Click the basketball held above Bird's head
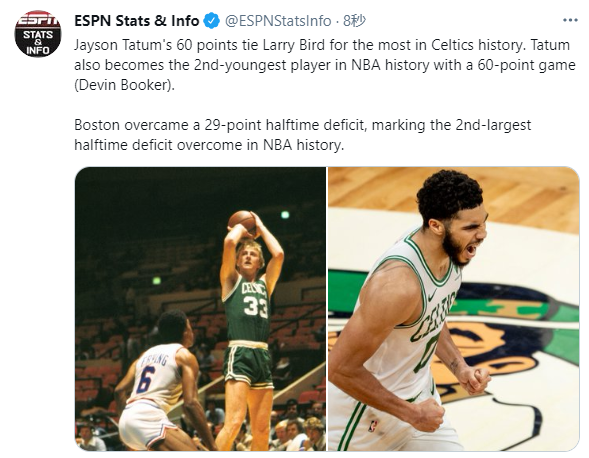 click(243, 221)
